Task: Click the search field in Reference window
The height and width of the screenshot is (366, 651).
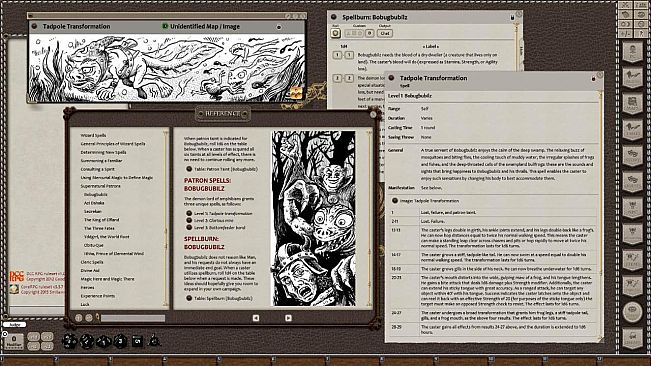Action: pos(133,318)
